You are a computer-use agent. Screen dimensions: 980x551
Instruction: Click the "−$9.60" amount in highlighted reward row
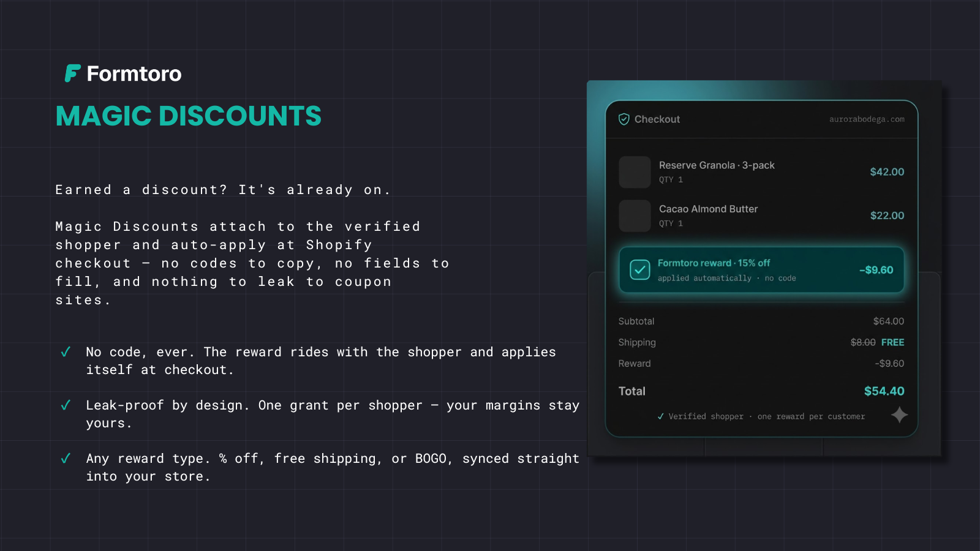pyautogui.click(x=876, y=270)
